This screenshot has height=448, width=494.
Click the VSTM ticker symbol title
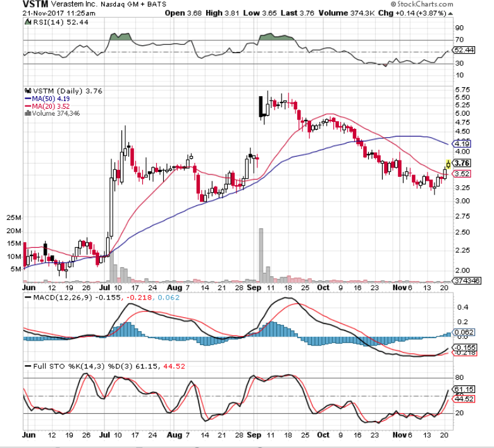(35, 4)
